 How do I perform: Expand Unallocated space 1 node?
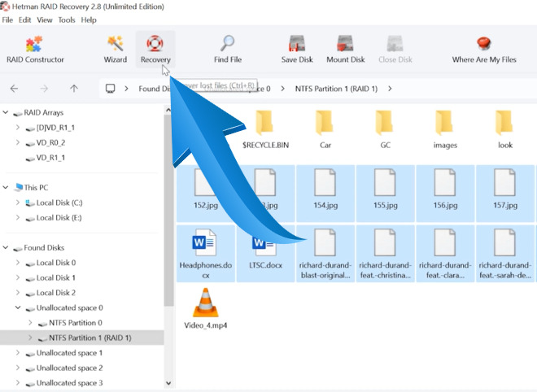[x=17, y=353]
